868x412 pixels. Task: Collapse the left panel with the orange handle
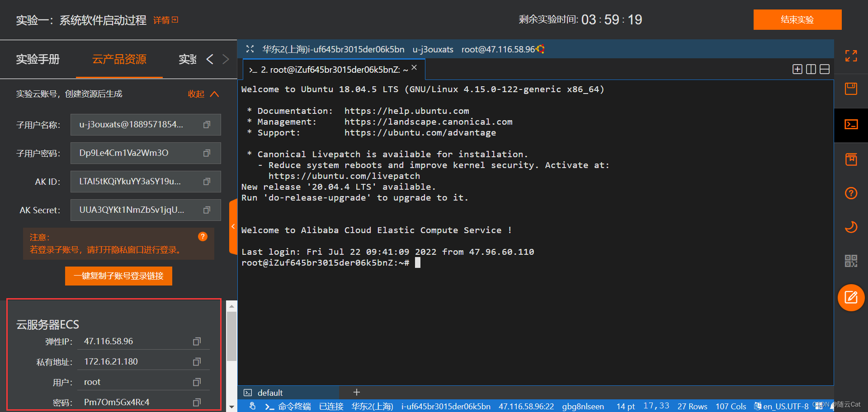click(x=233, y=226)
